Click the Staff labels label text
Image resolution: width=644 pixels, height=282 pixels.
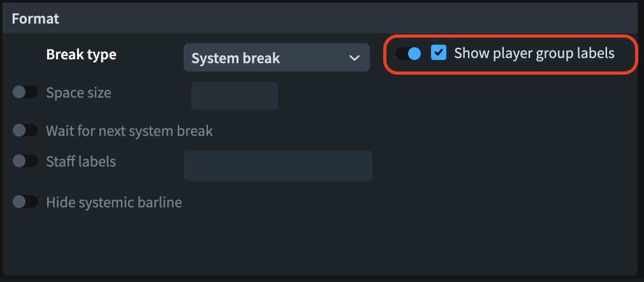[81, 161]
